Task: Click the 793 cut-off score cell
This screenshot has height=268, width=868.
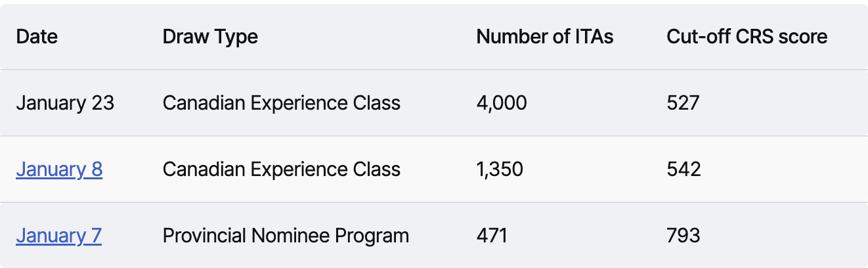Action: [684, 235]
